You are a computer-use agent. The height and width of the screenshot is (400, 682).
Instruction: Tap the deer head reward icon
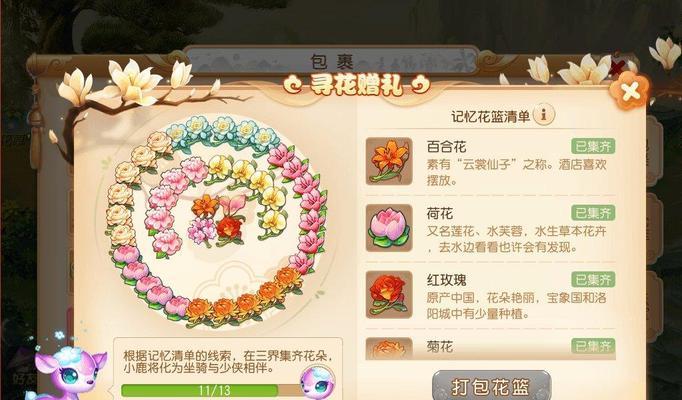point(317,383)
